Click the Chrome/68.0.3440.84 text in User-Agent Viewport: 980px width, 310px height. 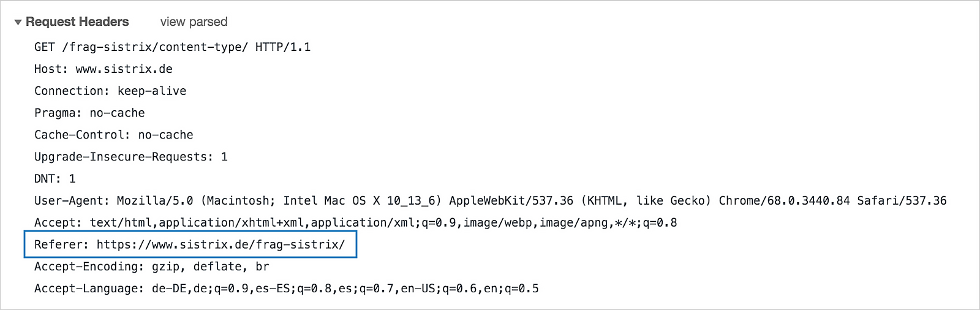click(784, 201)
